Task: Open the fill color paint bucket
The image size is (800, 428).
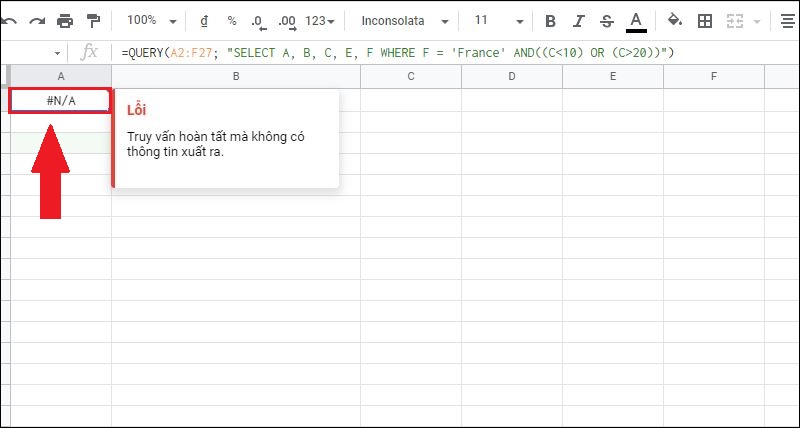Action: 674,20
